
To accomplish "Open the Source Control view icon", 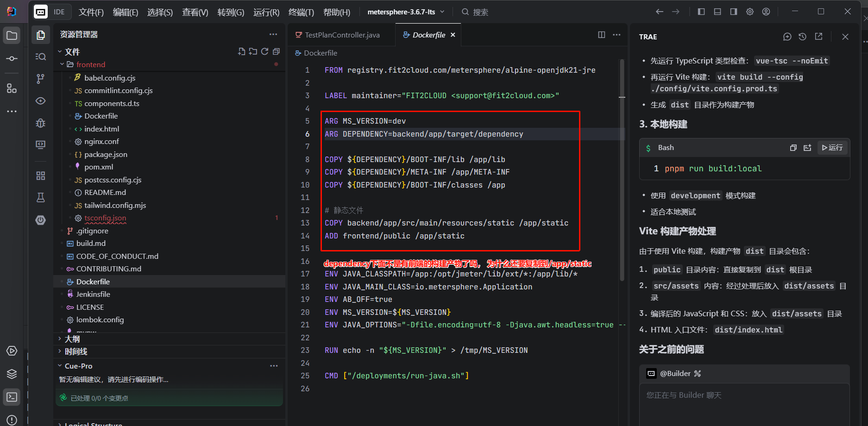I will pos(41,79).
